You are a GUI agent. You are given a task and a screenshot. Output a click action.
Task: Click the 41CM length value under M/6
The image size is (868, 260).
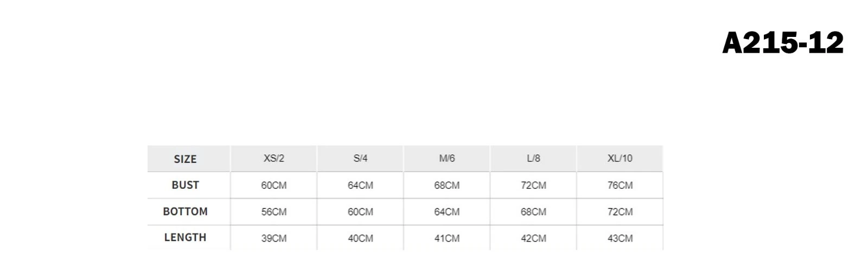click(x=447, y=238)
